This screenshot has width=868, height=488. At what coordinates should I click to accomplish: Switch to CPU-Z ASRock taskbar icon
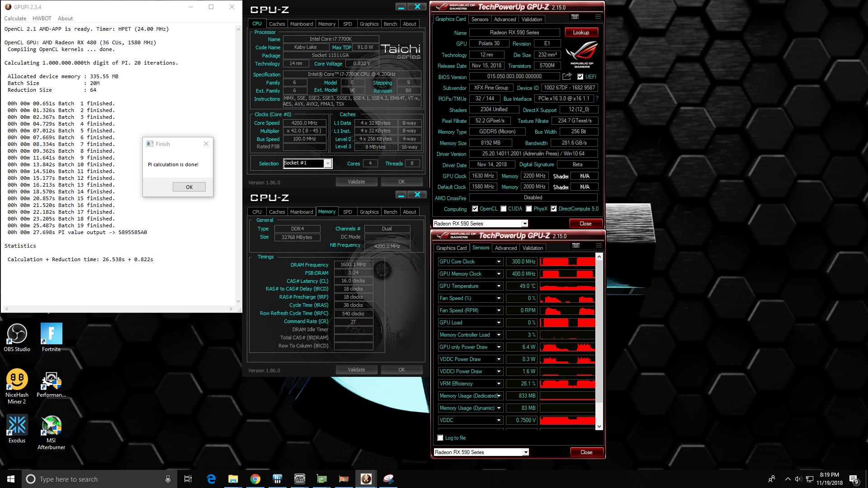300,479
